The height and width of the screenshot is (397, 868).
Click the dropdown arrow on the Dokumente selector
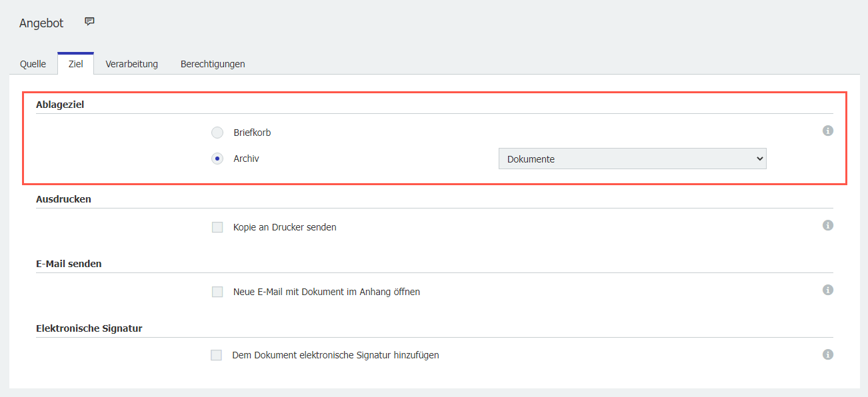[759, 159]
